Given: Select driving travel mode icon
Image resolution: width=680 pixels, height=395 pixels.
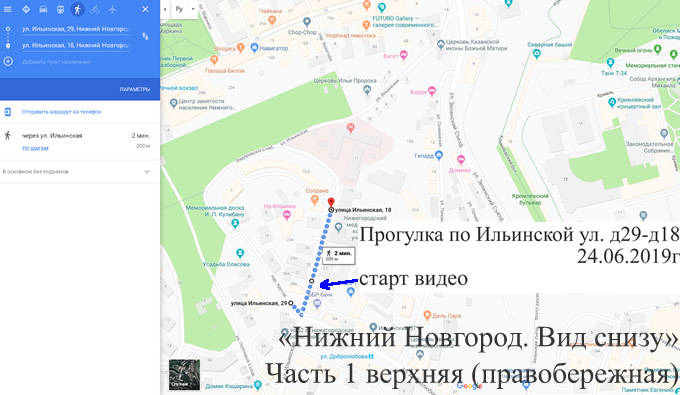Looking at the screenshot, I should tap(43, 9).
